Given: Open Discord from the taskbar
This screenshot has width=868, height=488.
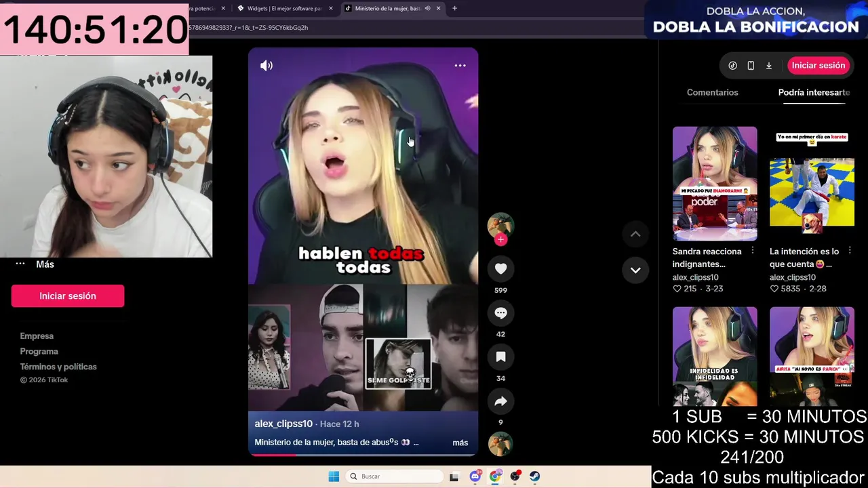Looking at the screenshot, I should click(x=475, y=476).
